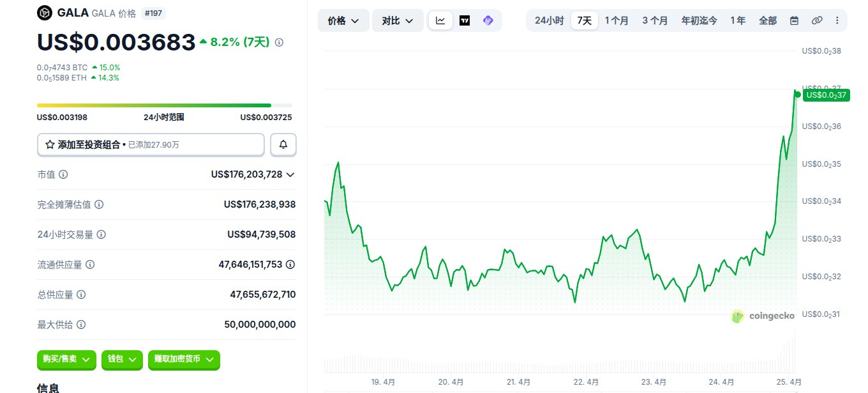Click the price alert bell icon
This screenshot has height=393, width=868.
coord(283,145)
